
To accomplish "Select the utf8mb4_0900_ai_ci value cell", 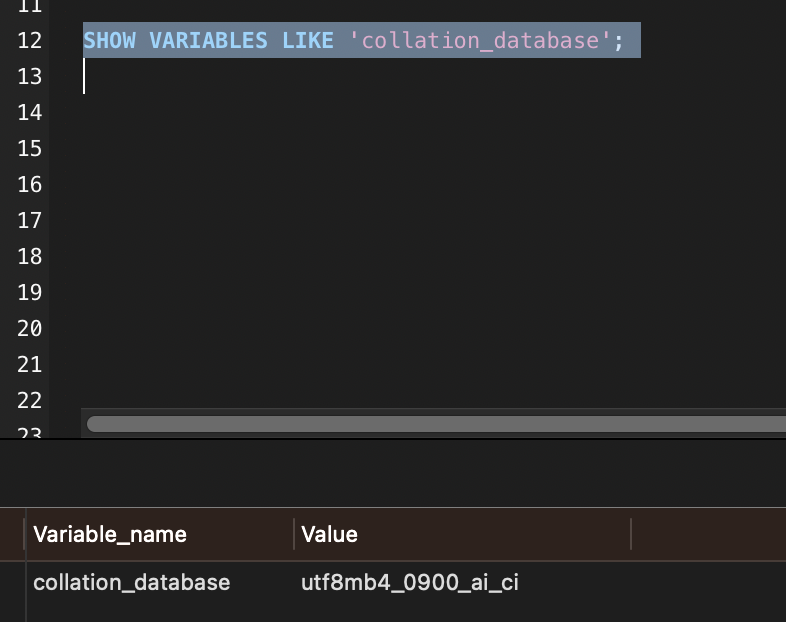I will (x=410, y=582).
